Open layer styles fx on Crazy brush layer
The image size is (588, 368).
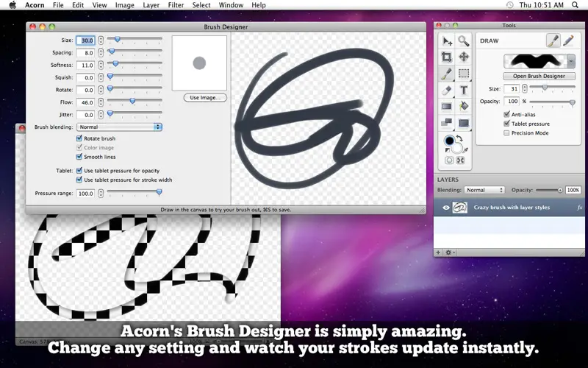[x=579, y=208]
